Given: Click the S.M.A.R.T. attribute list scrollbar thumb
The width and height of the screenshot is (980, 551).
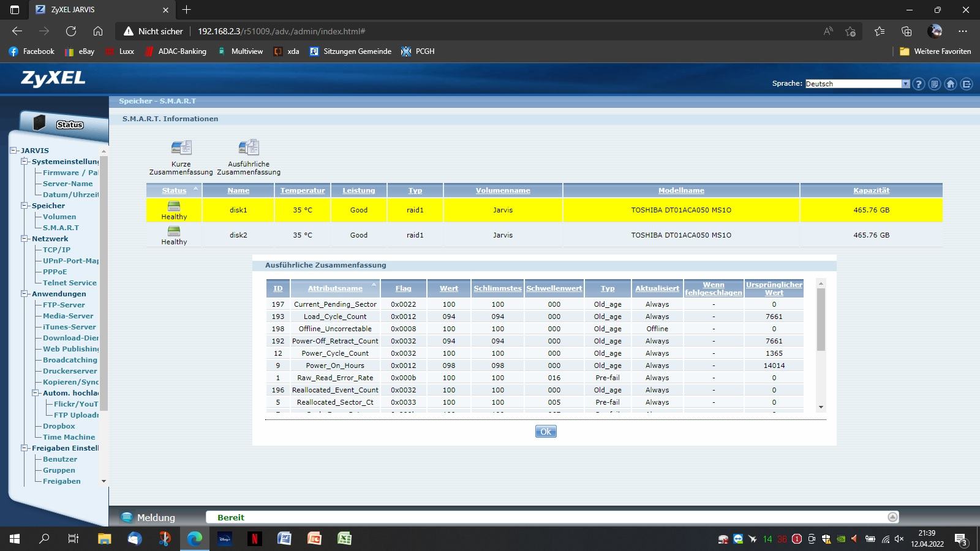Looking at the screenshot, I should pos(821,320).
